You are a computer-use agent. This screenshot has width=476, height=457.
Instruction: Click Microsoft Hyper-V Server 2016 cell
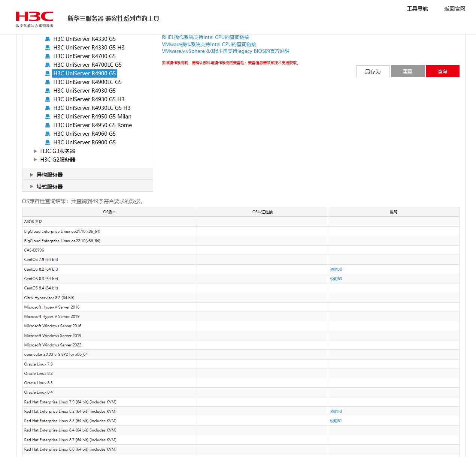(109, 307)
